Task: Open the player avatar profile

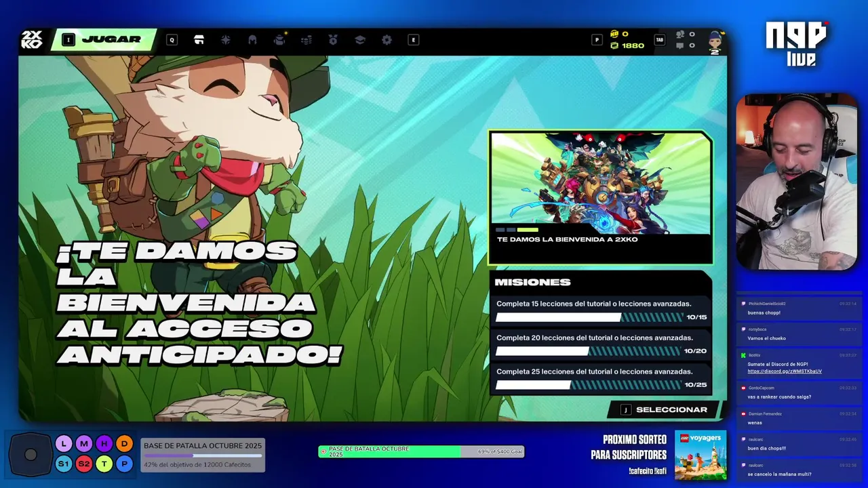Action: tap(715, 42)
